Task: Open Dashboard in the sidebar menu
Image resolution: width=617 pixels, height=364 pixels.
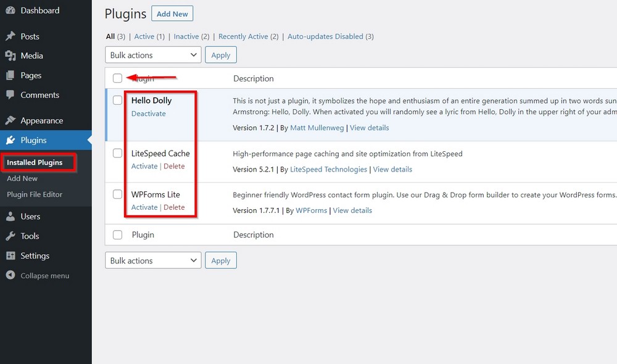Action: [39, 10]
